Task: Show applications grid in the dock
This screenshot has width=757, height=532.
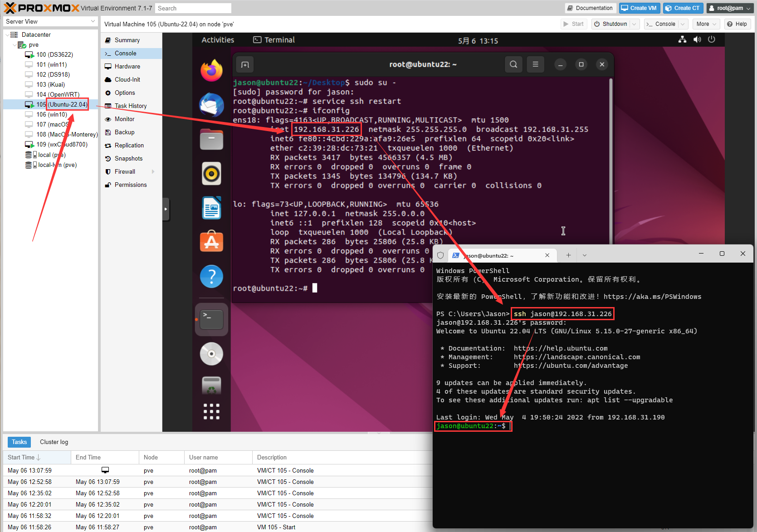Action: click(211, 411)
